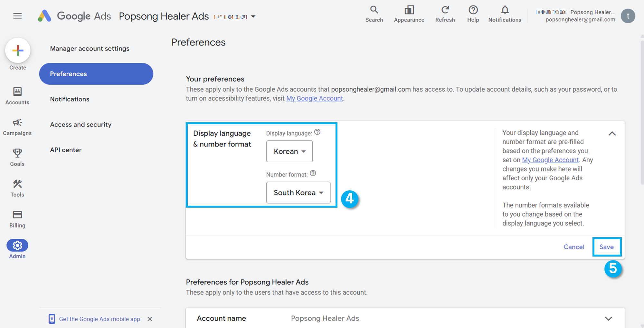The width and height of the screenshot is (644, 328).
Task: Select Manager account settings
Action: point(90,49)
